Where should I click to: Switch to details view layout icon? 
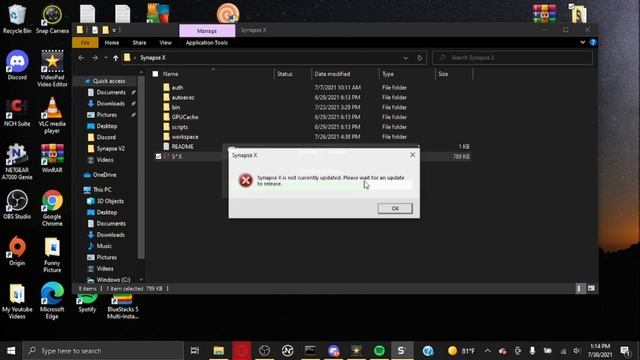point(579,289)
